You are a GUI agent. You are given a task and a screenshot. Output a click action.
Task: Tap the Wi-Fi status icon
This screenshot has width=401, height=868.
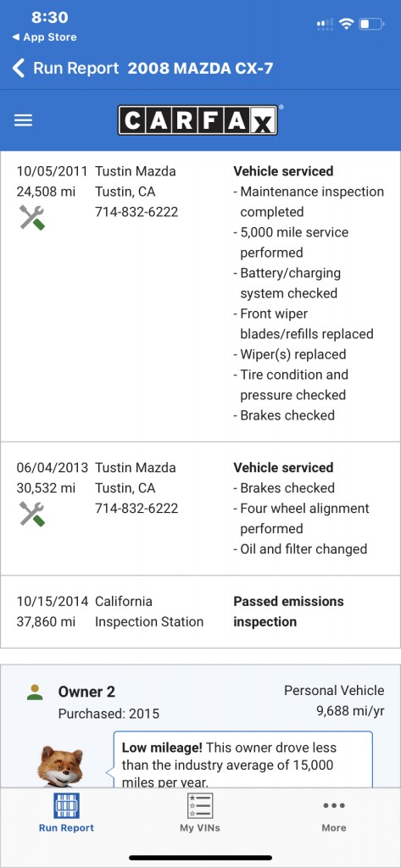(347, 24)
